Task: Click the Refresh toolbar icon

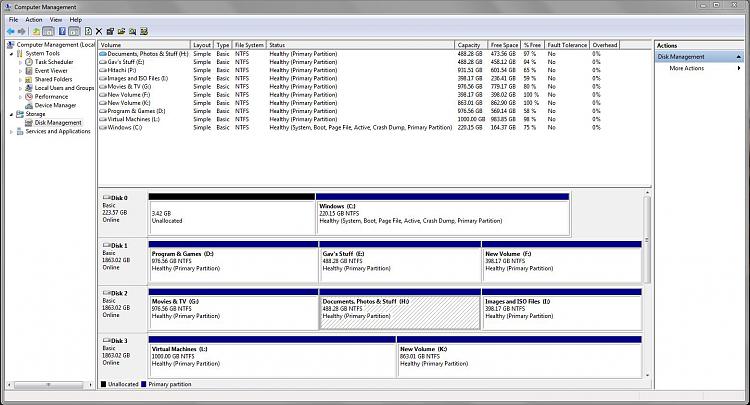Action: click(x=88, y=32)
